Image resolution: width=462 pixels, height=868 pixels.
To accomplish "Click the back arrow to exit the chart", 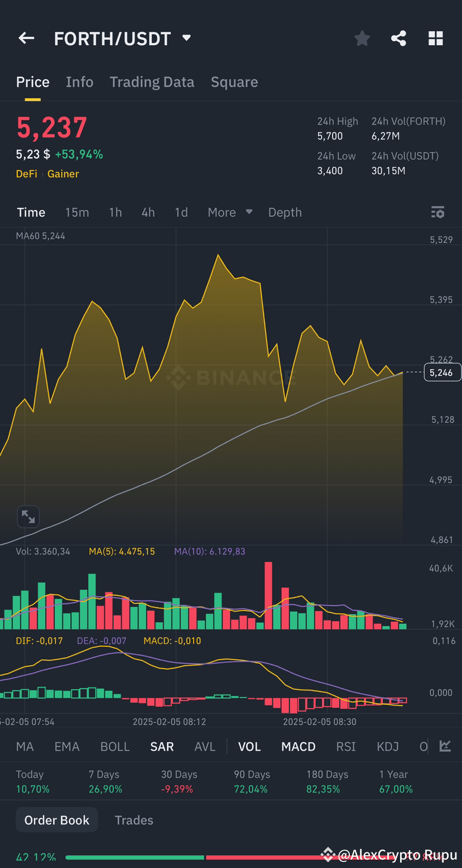I will (26, 38).
